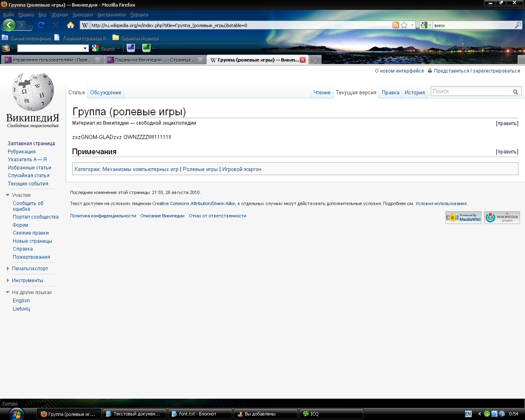525x420 pixels.
Task: Close the Группа (ролевые игры) tab
Action: tap(303, 60)
